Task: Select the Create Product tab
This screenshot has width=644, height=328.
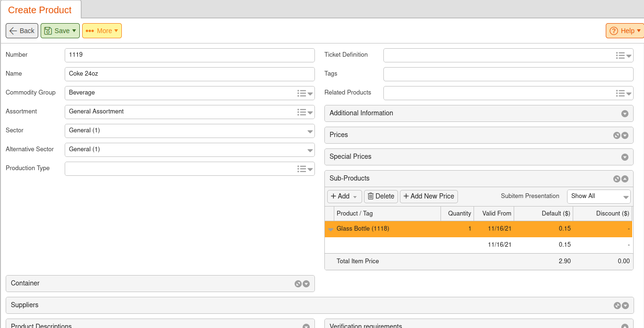Action: point(40,10)
